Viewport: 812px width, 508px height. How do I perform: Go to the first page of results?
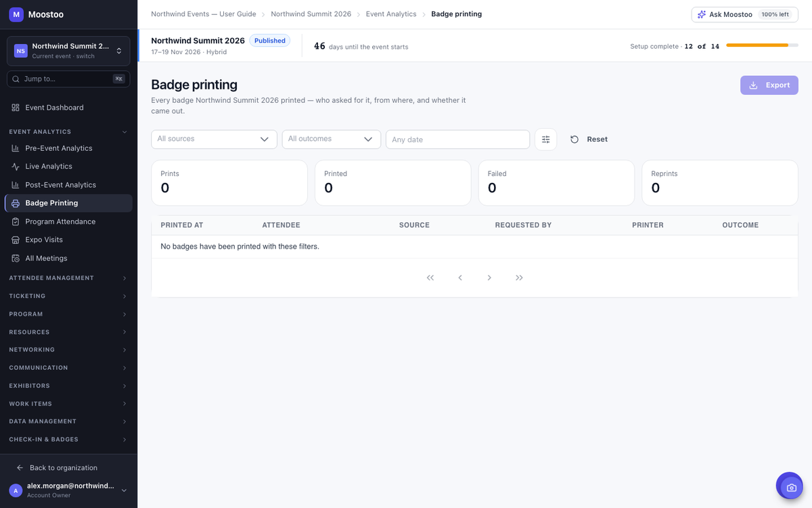[430, 278]
